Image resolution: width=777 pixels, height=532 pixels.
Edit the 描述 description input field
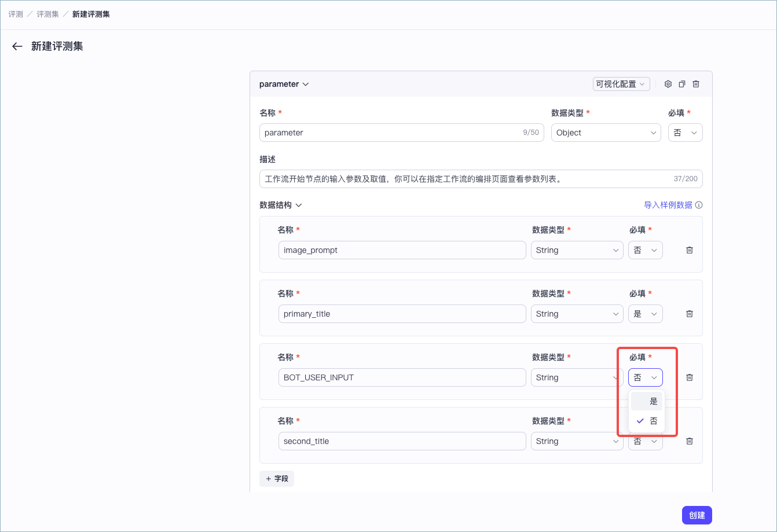(x=481, y=179)
